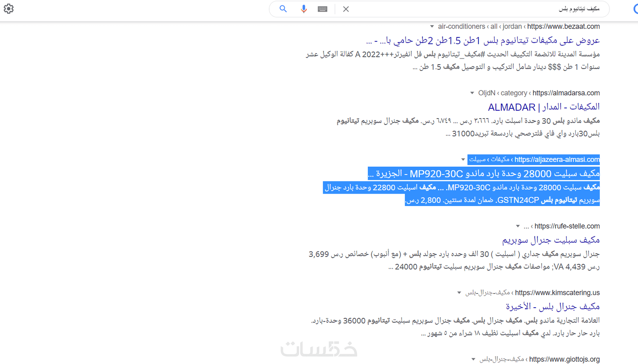The width and height of the screenshot is (638, 364).
Task: Open the kimscatering.us result title link
Action: click(x=553, y=307)
